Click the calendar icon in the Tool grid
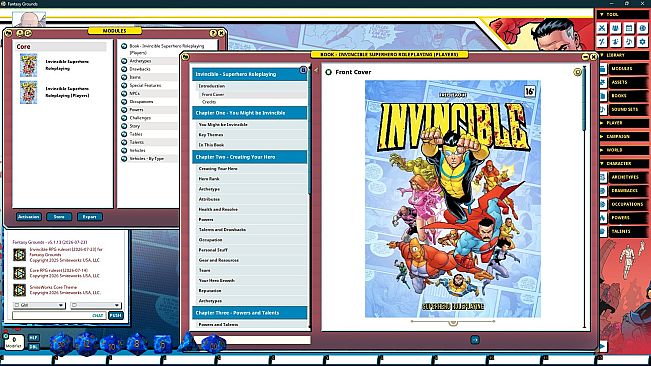 [629, 28]
